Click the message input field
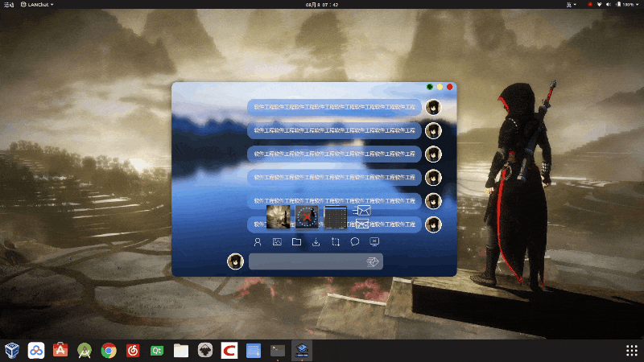This screenshot has width=644, height=362. click(x=316, y=261)
